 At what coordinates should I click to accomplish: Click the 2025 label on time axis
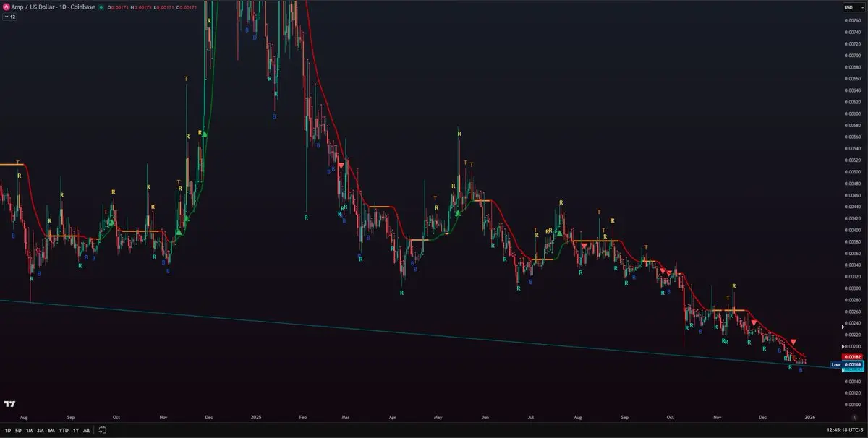point(255,418)
